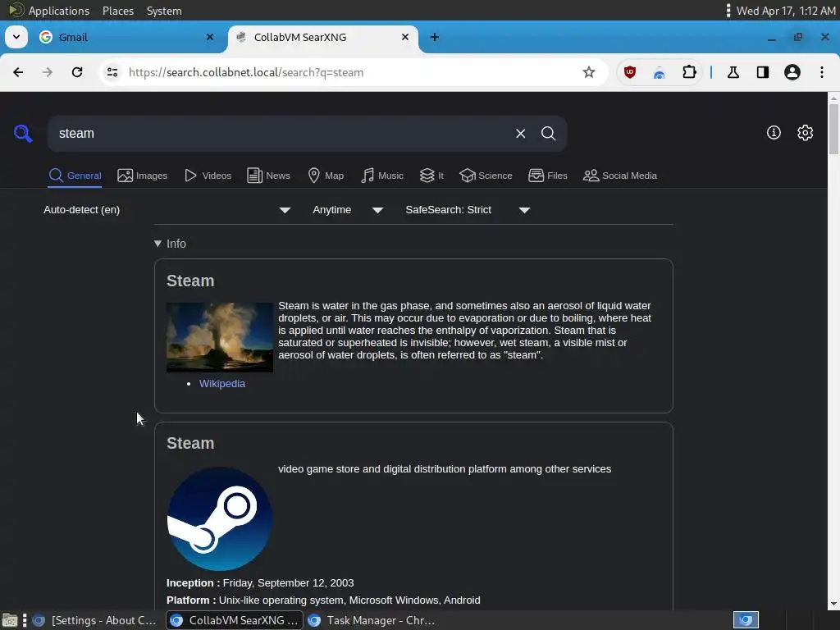The image size is (840, 630).
Task: Open the About info icon
Action: (x=774, y=132)
